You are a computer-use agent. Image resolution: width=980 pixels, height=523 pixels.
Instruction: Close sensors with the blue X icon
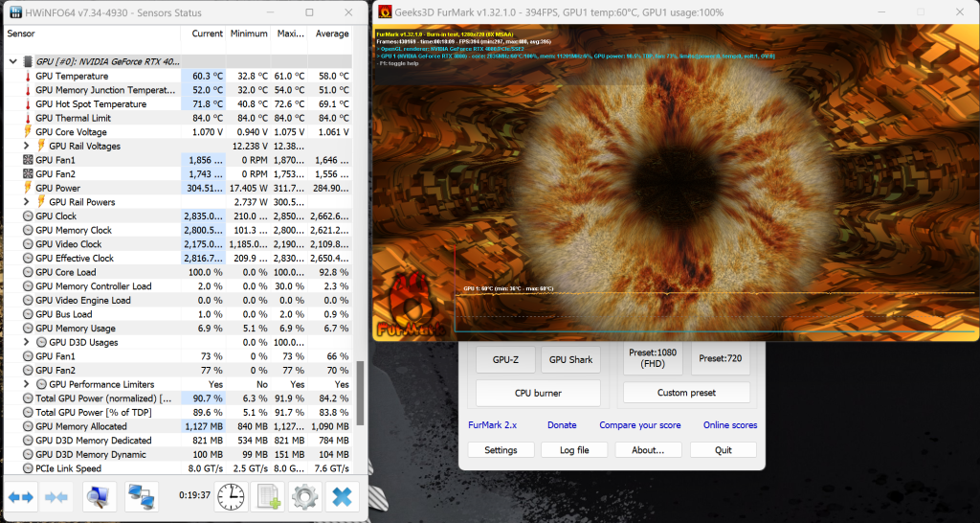pyautogui.click(x=341, y=496)
